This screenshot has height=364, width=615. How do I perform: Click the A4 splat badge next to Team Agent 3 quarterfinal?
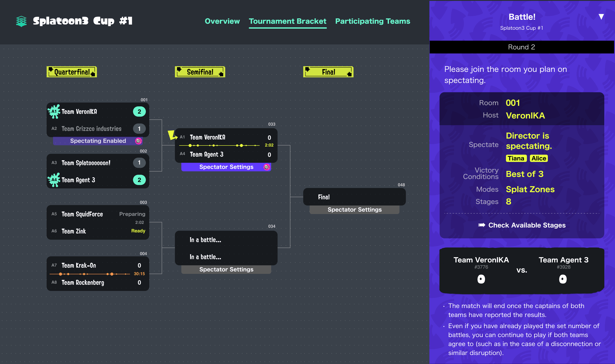tap(54, 180)
